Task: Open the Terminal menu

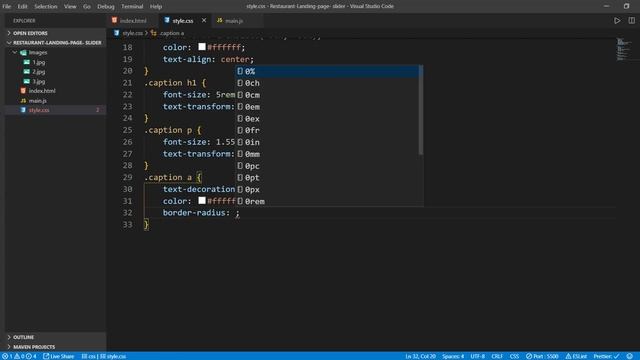Action: (132, 7)
